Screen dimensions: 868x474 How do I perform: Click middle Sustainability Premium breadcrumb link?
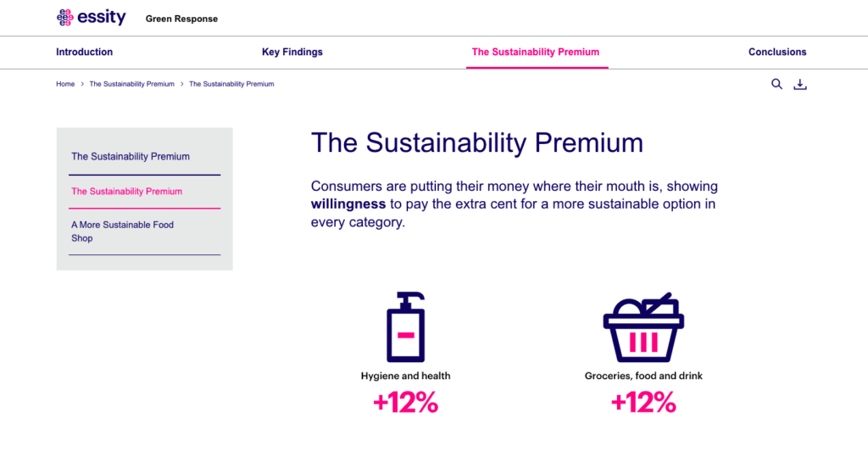[x=131, y=84]
